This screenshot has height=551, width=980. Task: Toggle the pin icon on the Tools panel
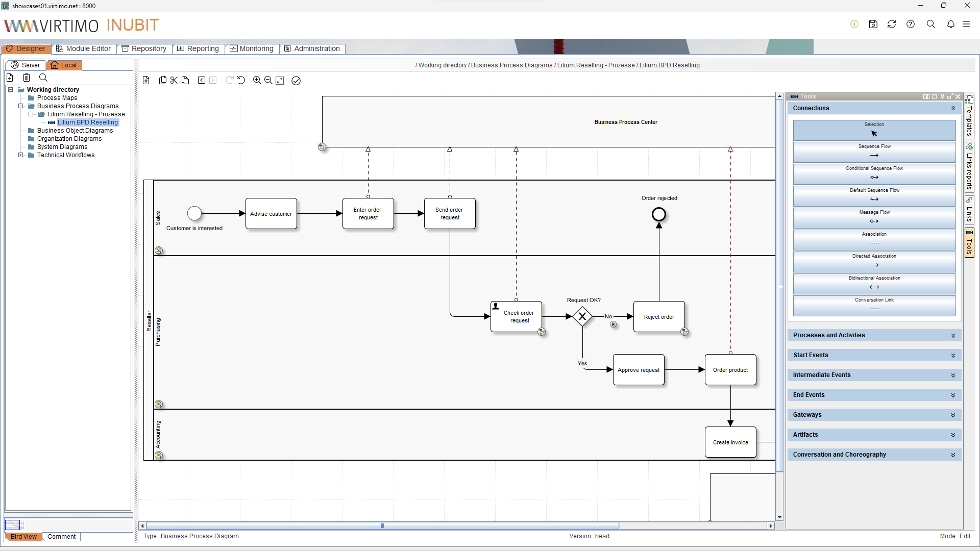tap(942, 96)
